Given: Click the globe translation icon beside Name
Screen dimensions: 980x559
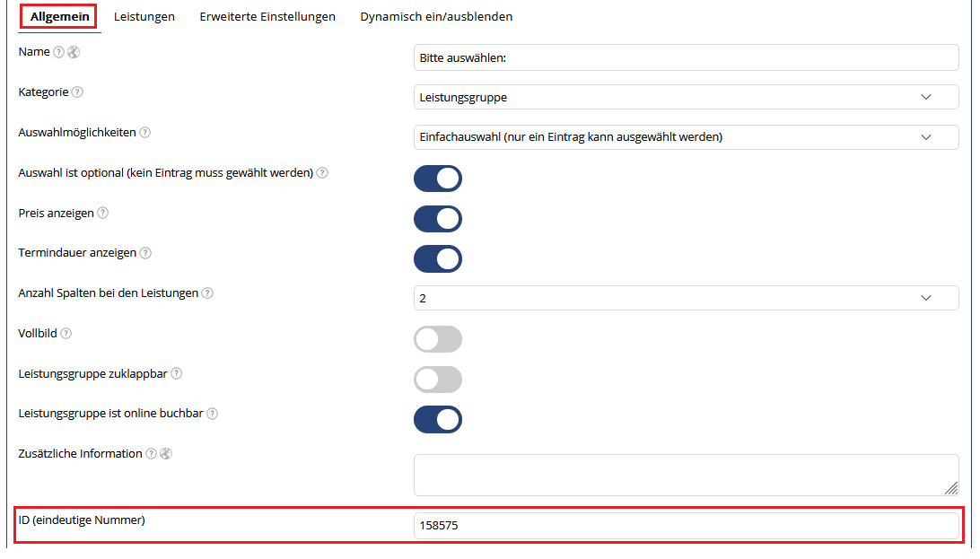Looking at the screenshot, I should click(x=74, y=52).
